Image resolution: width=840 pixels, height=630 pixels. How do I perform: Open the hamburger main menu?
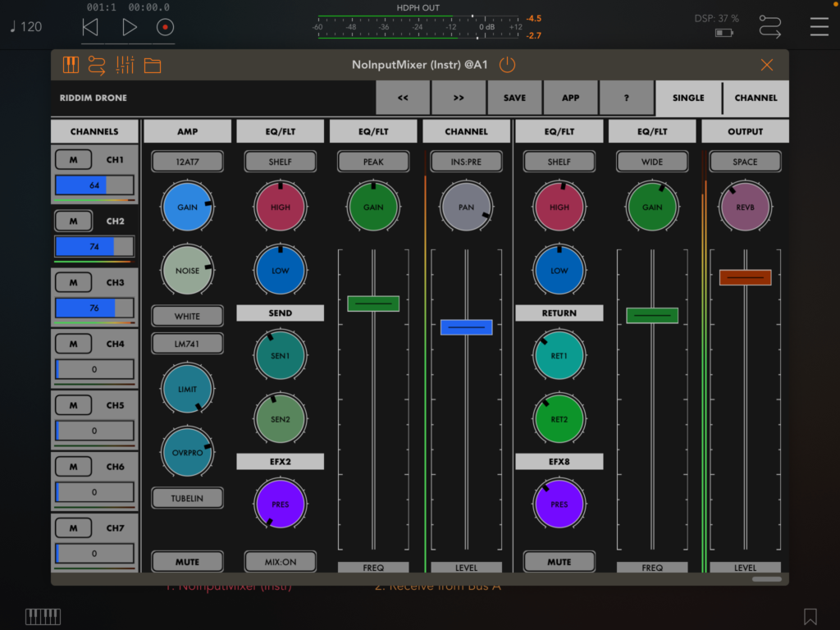819,26
